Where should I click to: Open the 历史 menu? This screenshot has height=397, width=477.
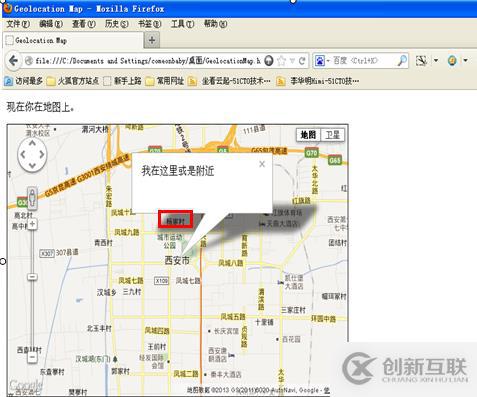click(117, 24)
